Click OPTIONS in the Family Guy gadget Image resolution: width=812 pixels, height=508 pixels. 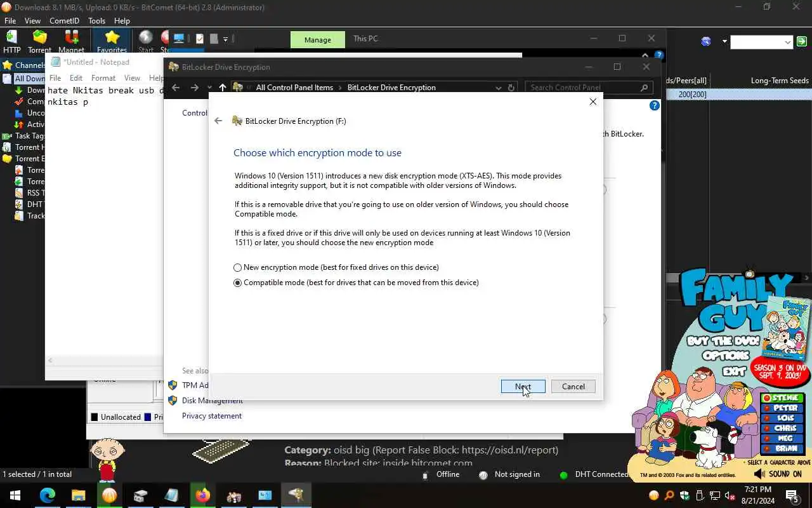pos(726,356)
